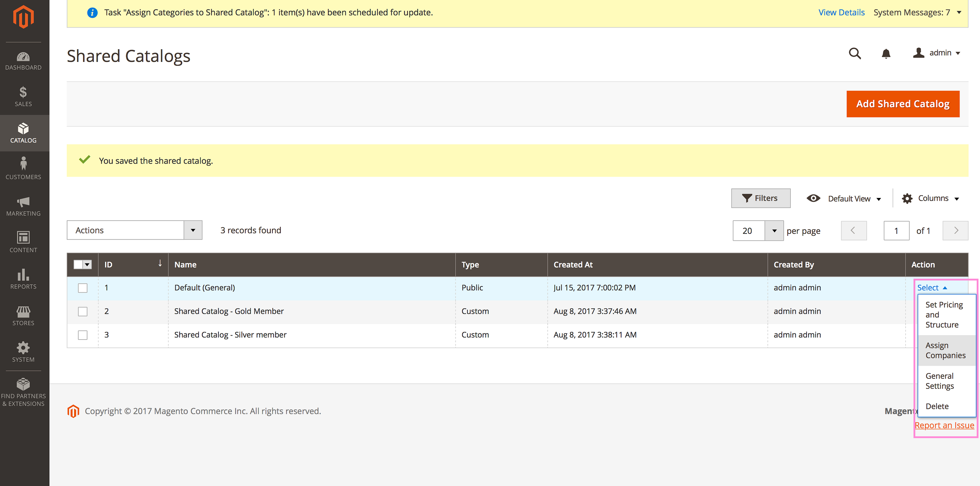
Task: Tick the Silver member catalog checkbox
Action: [83, 335]
